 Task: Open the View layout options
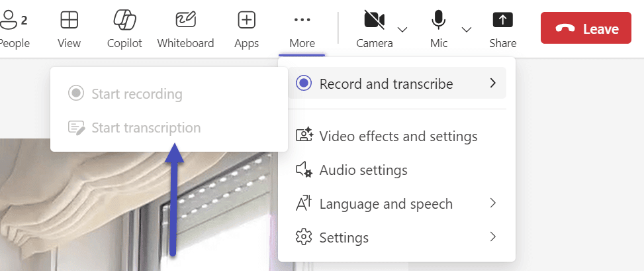pyautogui.click(x=69, y=29)
